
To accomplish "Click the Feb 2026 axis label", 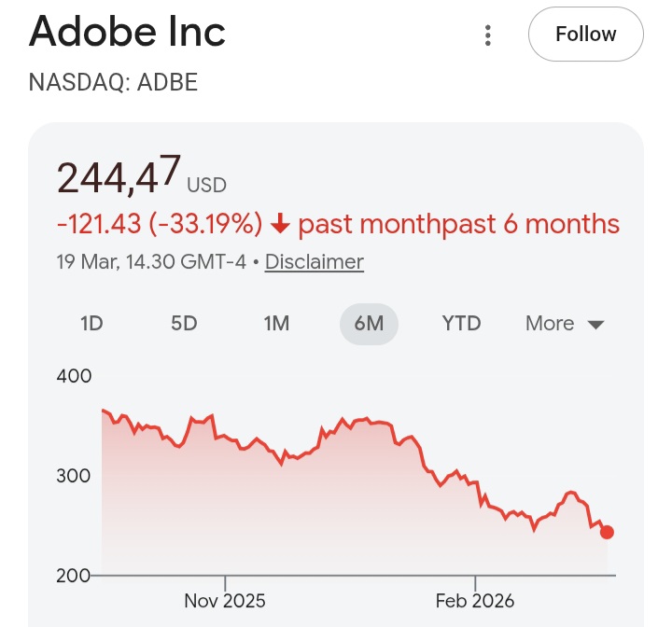I will pyautogui.click(x=475, y=600).
